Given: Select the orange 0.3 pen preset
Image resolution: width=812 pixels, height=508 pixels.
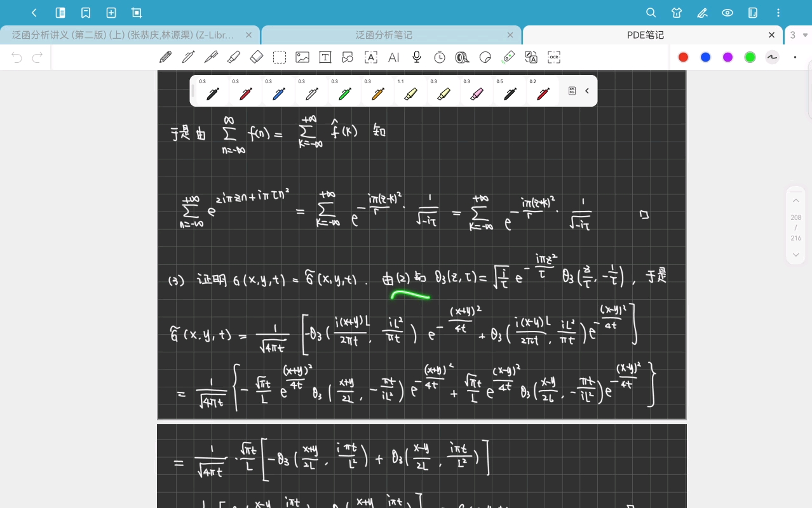Looking at the screenshot, I should (x=377, y=91).
